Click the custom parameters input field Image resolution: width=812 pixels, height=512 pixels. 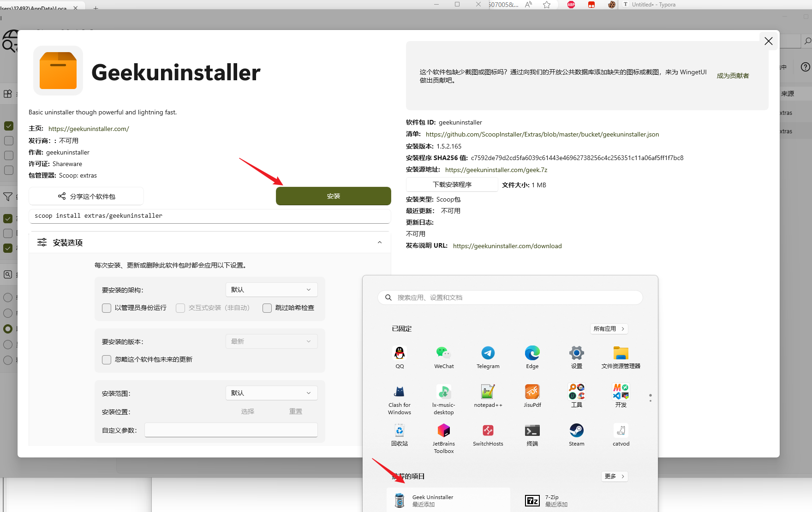[x=231, y=430]
